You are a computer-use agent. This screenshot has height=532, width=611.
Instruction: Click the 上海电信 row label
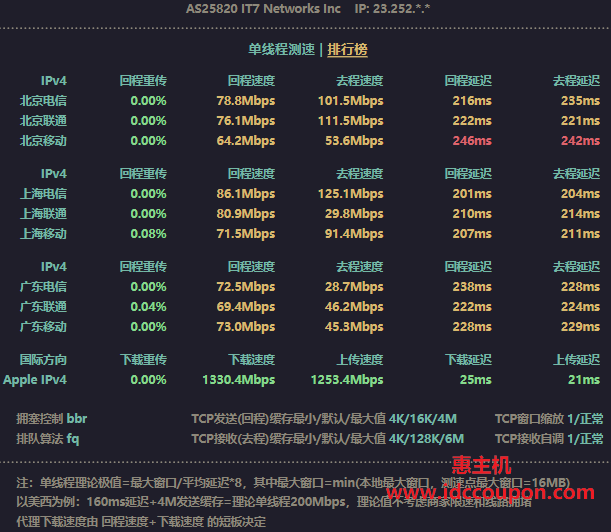pyautogui.click(x=43, y=194)
